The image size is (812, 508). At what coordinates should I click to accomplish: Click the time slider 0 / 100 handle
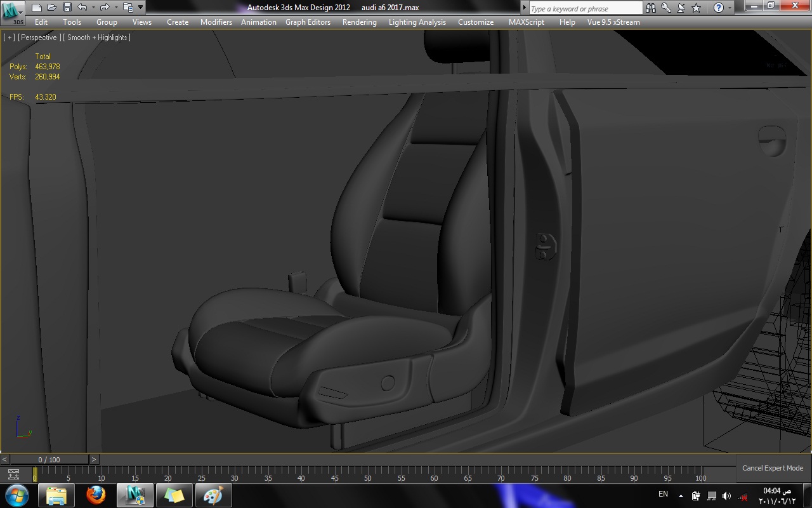click(x=49, y=459)
